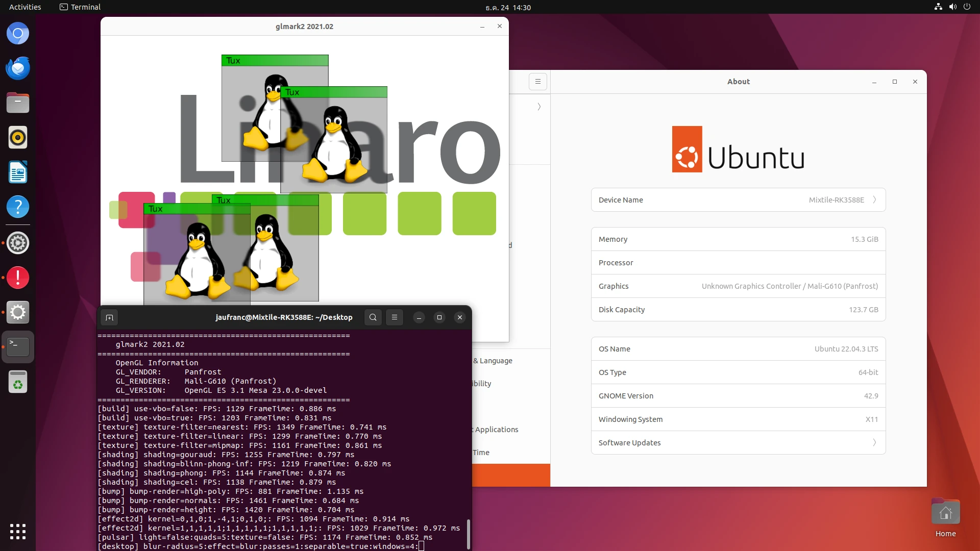Open the Chromium browser from the dock
This screenshot has height=551, width=980.
[x=18, y=34]
